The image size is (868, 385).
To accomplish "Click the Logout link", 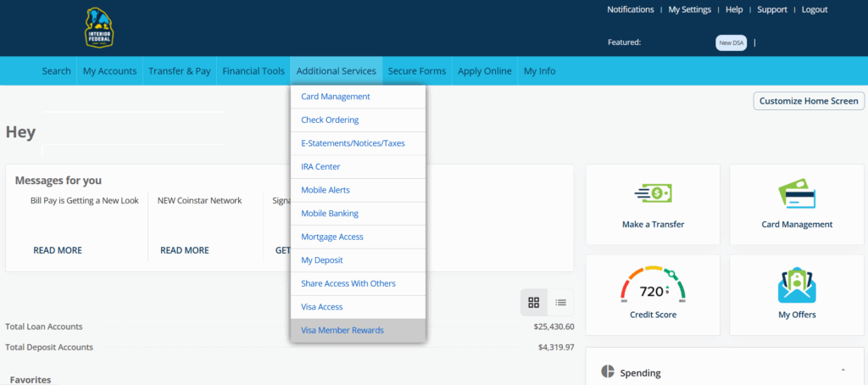I will pyautogui.click(x=814, y=9).
